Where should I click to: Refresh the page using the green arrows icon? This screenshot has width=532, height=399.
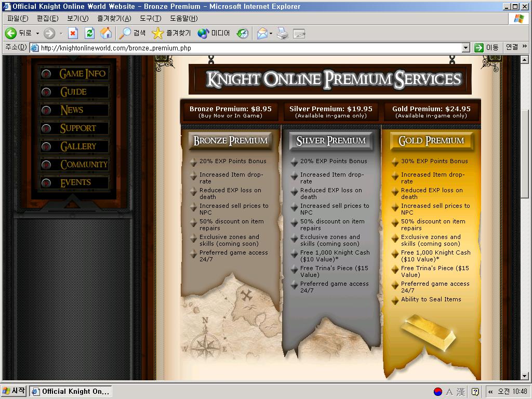point(89,33)
